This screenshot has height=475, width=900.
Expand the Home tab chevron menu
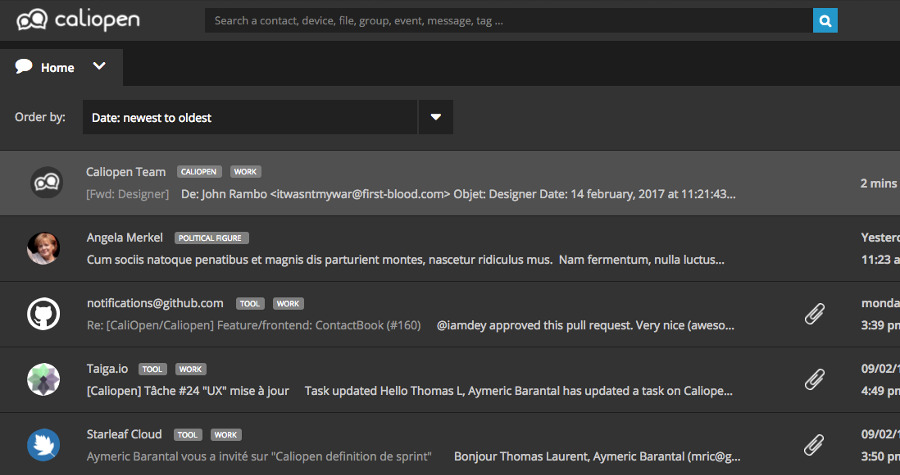point(99,67)
